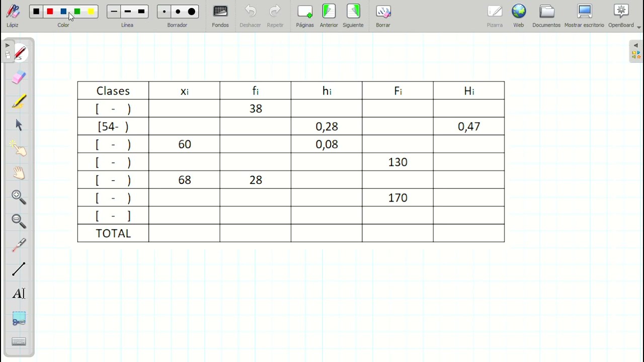Switch to Pizarra board mode
This screenshot has height=362, width=644.
click(x=495, y=16)
